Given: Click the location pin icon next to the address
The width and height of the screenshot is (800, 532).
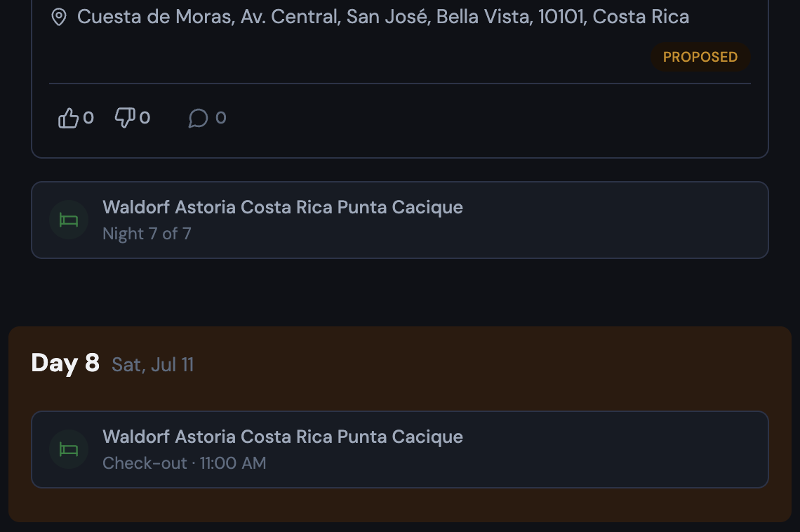Looking at the screenshot, I should (60, 15).
